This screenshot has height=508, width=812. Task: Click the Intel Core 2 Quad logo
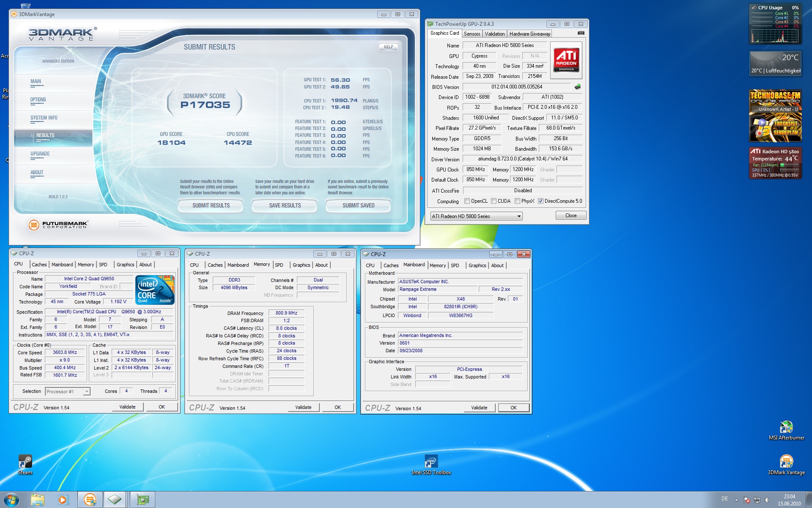tap(155, 290)
